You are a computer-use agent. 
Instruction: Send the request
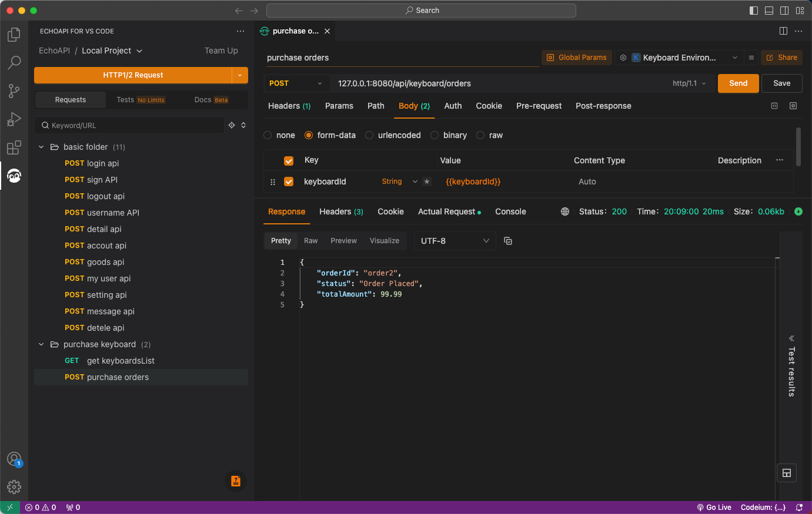point(739,83)
